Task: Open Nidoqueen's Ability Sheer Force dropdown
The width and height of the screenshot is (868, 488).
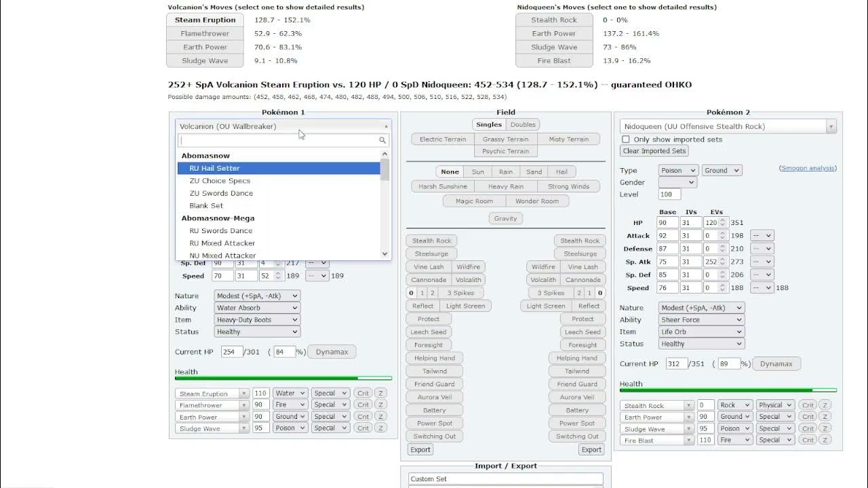Action: click(702, 320)
